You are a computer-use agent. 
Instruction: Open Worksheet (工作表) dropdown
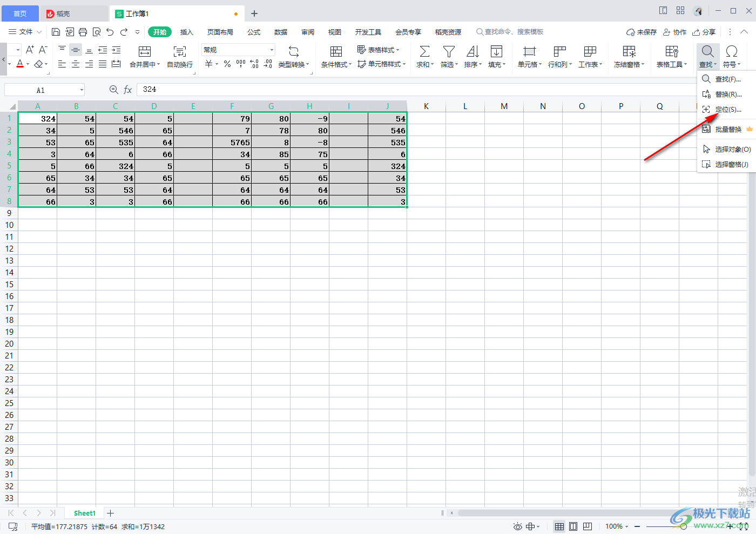pos(590,57)
